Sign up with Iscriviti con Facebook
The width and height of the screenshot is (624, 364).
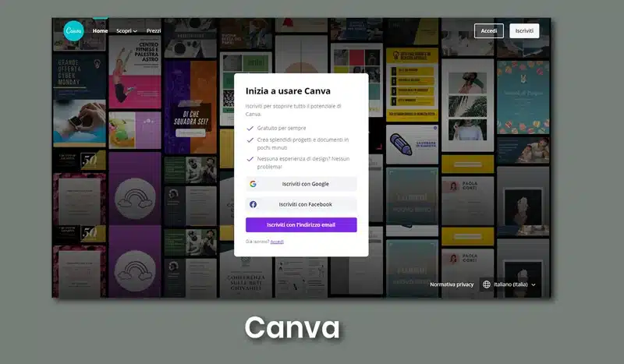click(301, 204)
